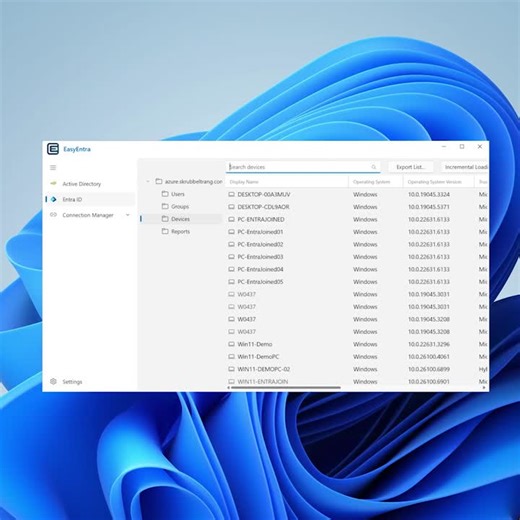
Task: Click the horizontal scrollbar right arrow
Action: 484,388
